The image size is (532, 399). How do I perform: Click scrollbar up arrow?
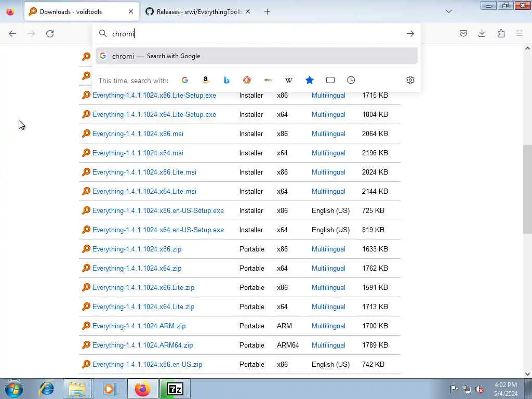coord(527,48)
